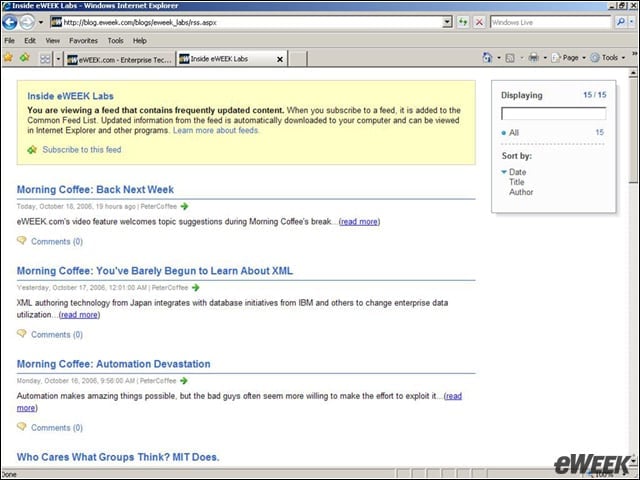This screenshot has width=640, height=480.
Task: Open the Learn more about feeds link
Action: tap(215, 130)
